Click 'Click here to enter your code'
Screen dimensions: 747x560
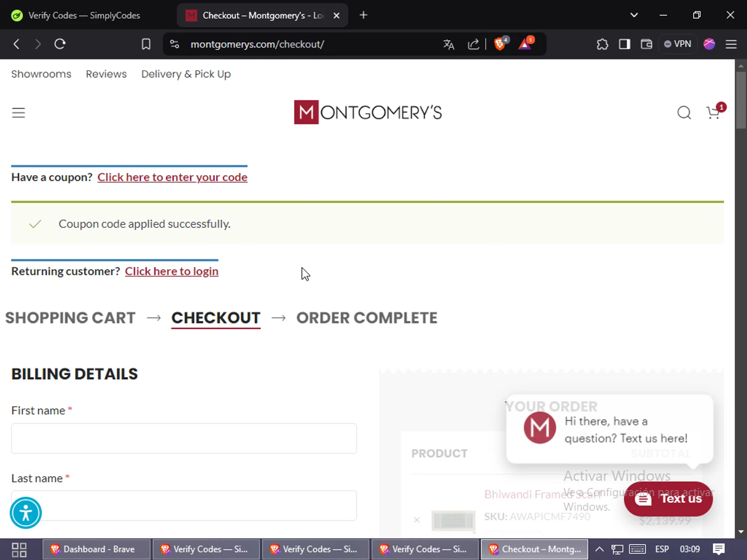point(172,177)
